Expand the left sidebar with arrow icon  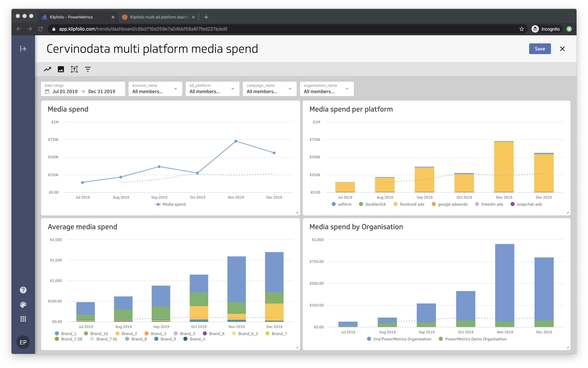coord(23,49)
